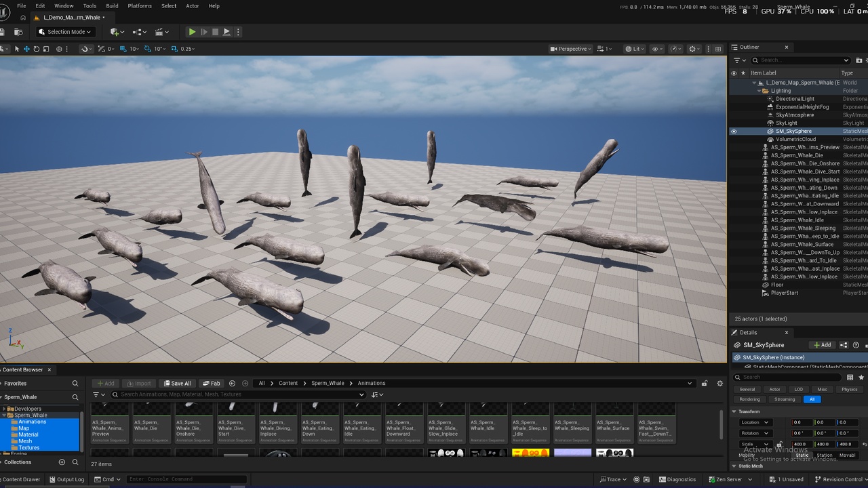This screenshot has height=488, width=868.
Task: Open the Cinematics clapperboard dropdown
Action: click(x=163, y=32)
